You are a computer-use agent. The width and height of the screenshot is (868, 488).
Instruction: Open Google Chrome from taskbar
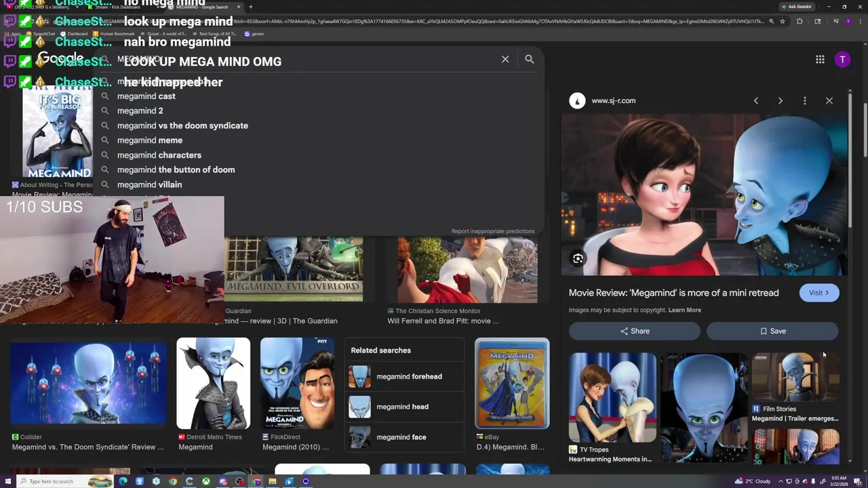[x=173, y=481]
